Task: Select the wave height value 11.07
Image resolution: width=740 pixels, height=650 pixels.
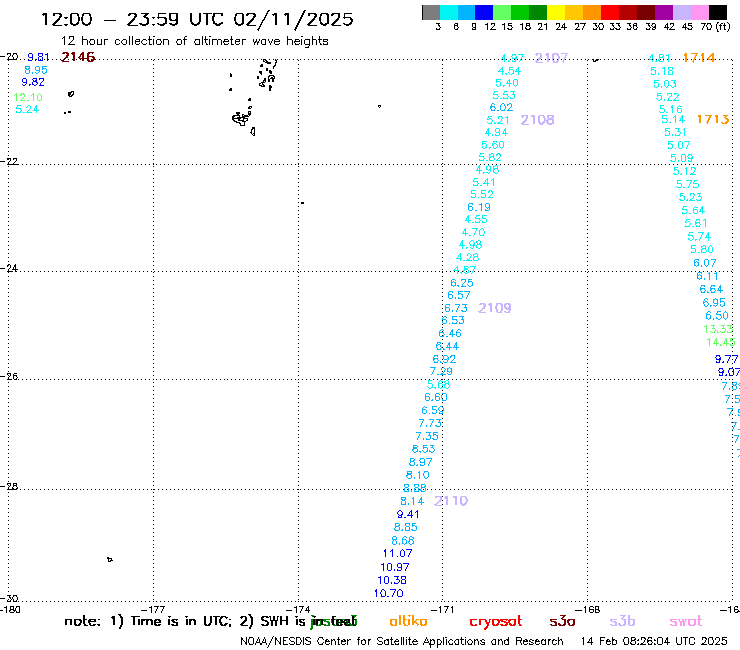Action: pos(397,553)
